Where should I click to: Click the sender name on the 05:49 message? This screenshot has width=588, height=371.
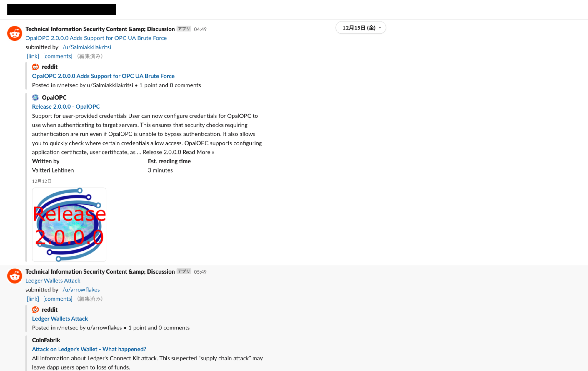click(x=100, y=271)
